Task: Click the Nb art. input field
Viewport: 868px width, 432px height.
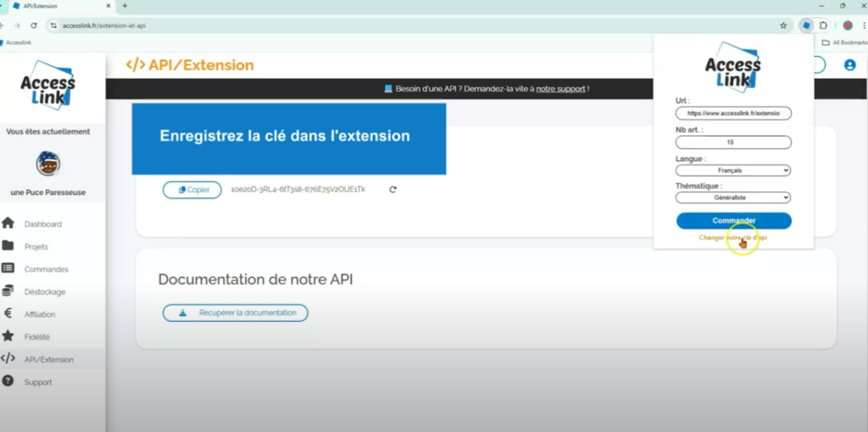Action: pyautogui.click(x=733, y=142)
